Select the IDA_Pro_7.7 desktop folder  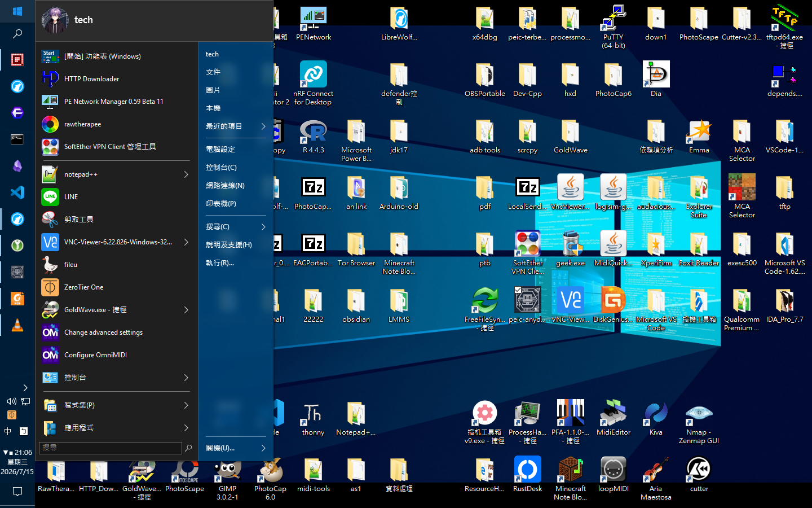[784, 305]
